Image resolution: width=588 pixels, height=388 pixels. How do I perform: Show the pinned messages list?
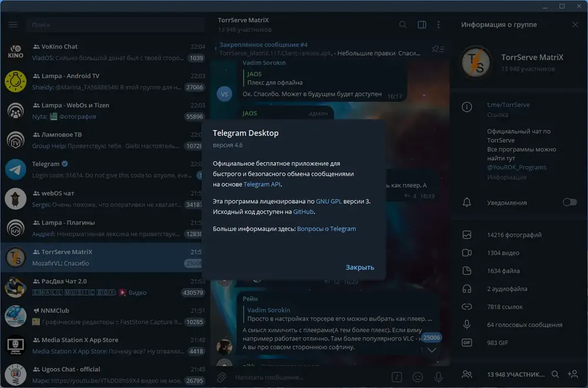tap(437, 49)
